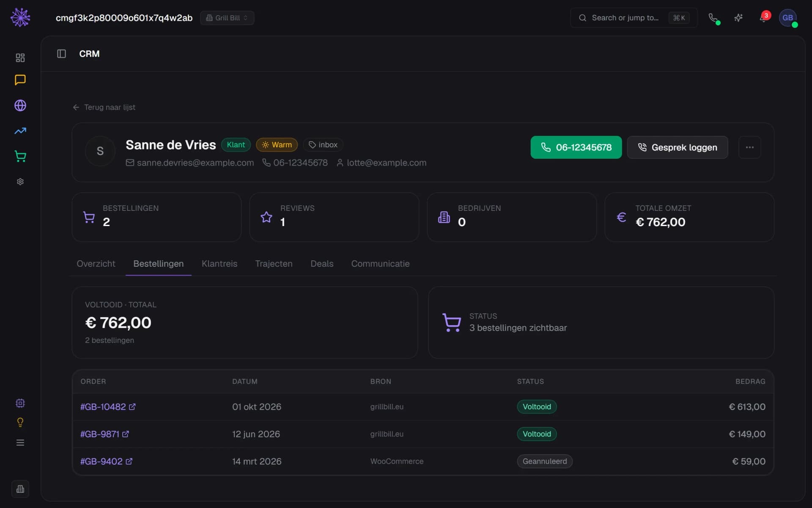Click the Geannuleerd status badge
The width and height of the screenshot is (812, 508).
(x=545, y=461)
